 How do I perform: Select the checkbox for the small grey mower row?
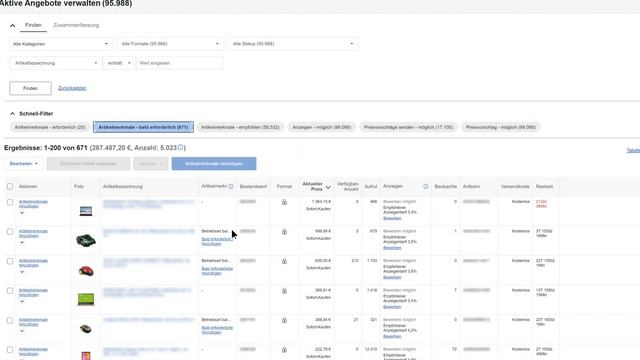(10, 320)
